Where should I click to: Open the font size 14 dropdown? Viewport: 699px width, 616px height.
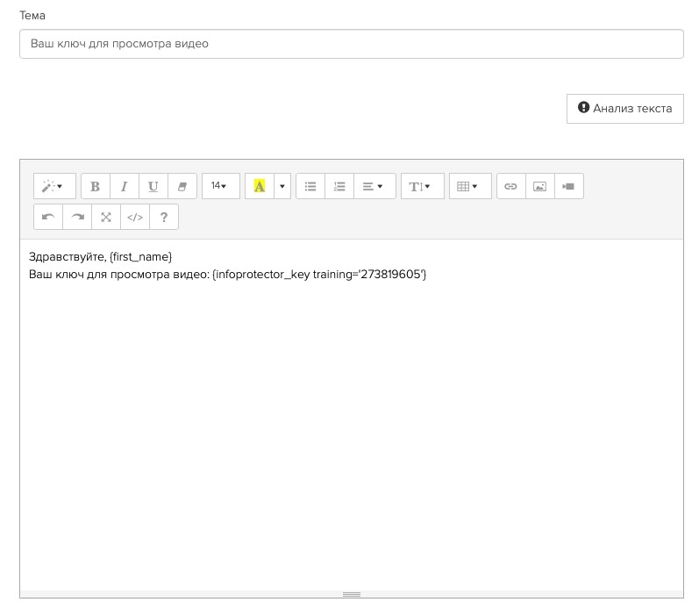(x=220, y=186)
